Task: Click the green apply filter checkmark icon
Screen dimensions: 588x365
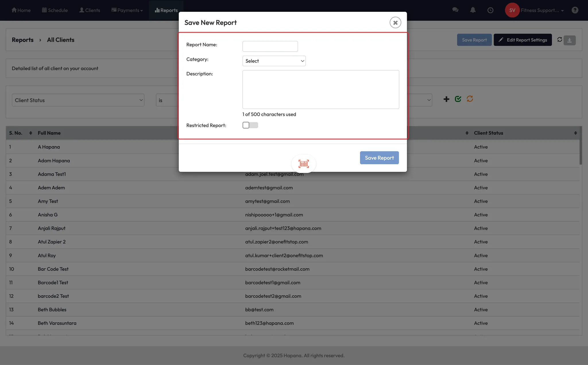Action: [x=458, y=99]
